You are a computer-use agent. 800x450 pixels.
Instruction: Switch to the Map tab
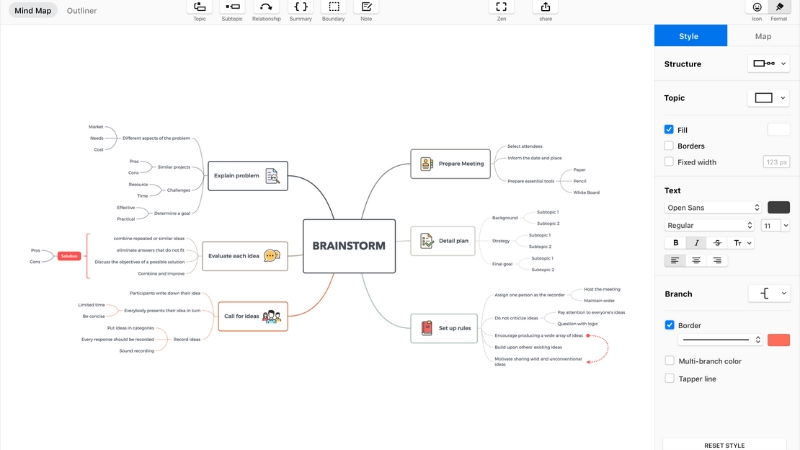(x=763, y=36)
